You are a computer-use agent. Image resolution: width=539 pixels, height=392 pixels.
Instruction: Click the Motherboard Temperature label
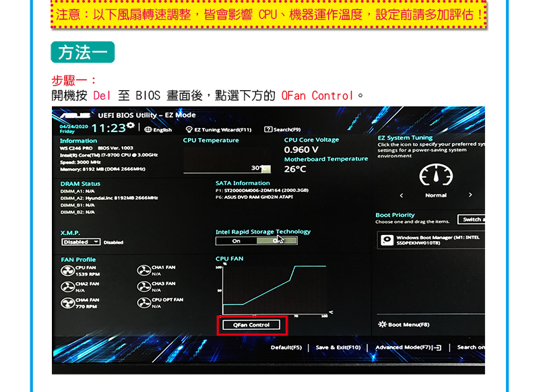click(326, 159)
